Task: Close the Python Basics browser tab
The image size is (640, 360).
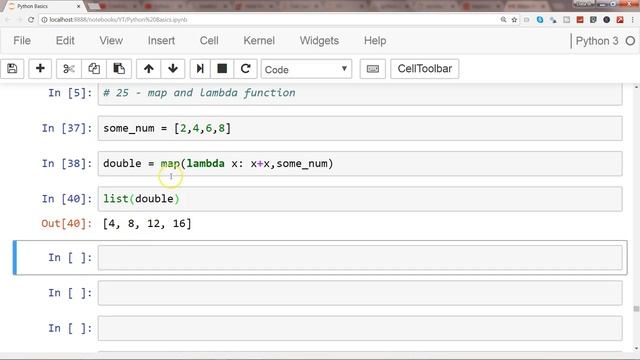Action: click(79, 6)
